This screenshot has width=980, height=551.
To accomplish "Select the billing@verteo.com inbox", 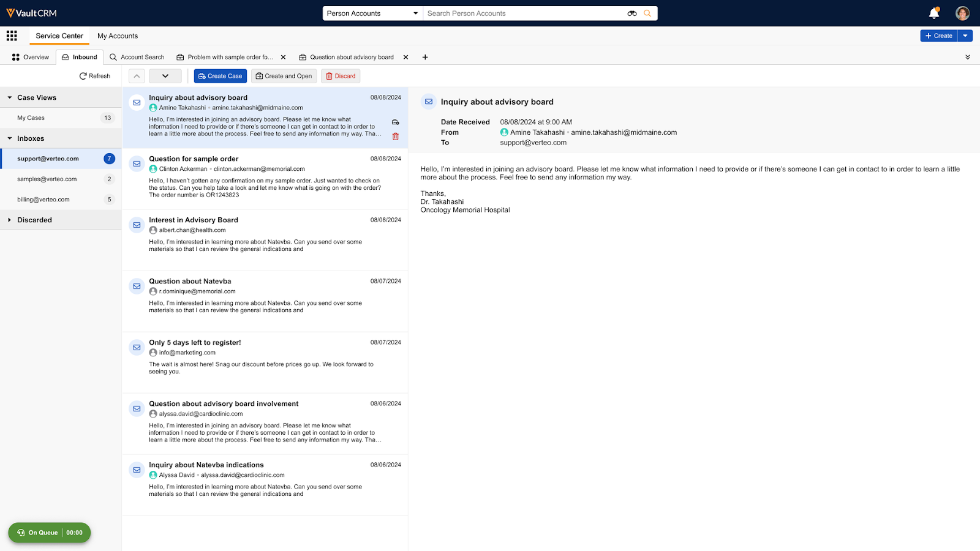I will pyautogui.click(x=43, y=200).
